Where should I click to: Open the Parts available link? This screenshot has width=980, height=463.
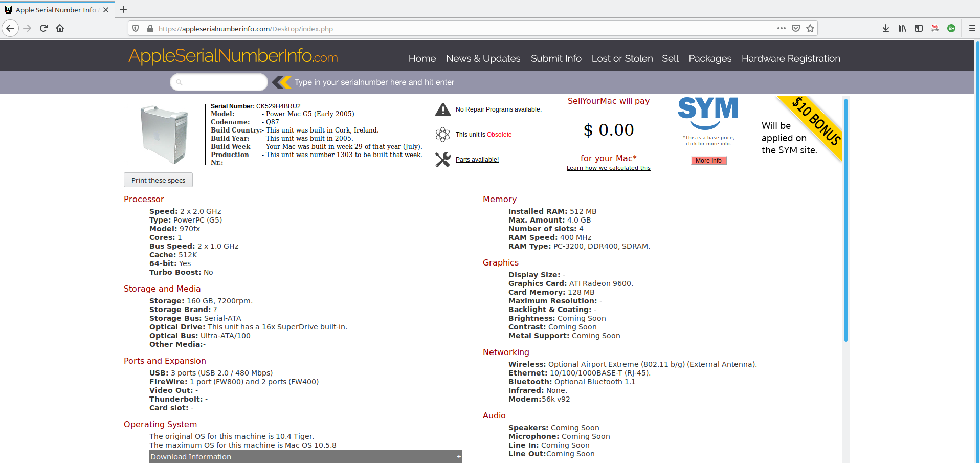coord(477,160)
